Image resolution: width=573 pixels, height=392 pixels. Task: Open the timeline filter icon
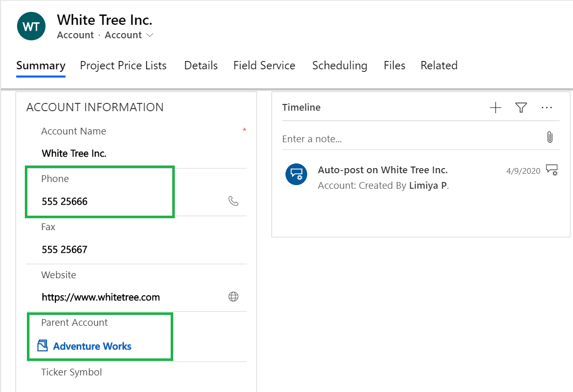pyautogui.click(x=521, y=108)
